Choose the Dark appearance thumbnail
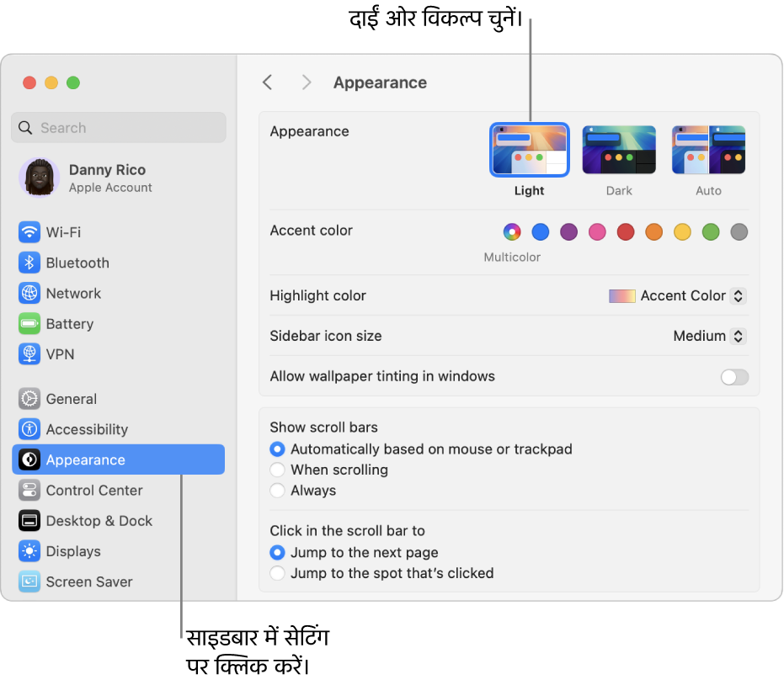Viewport: 784px width, 685px height. (x=619, y=150)
